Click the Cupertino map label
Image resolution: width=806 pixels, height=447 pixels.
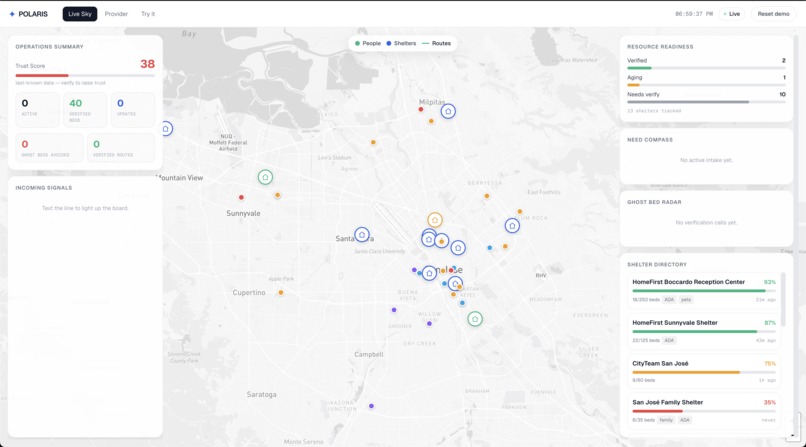pyautogui.click(x=249, y=292)
